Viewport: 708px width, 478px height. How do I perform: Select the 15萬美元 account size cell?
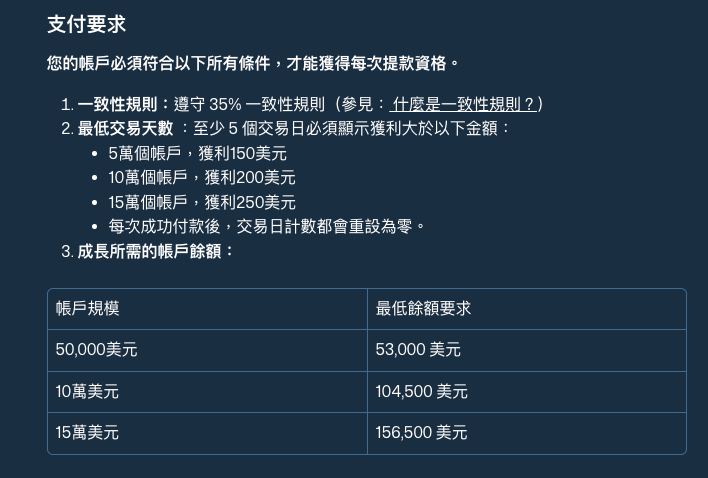87,433
